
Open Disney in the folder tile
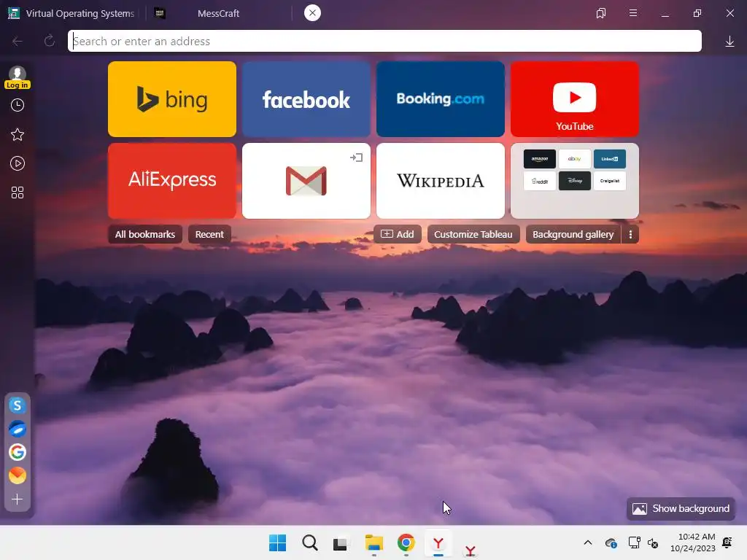[575, 181]
